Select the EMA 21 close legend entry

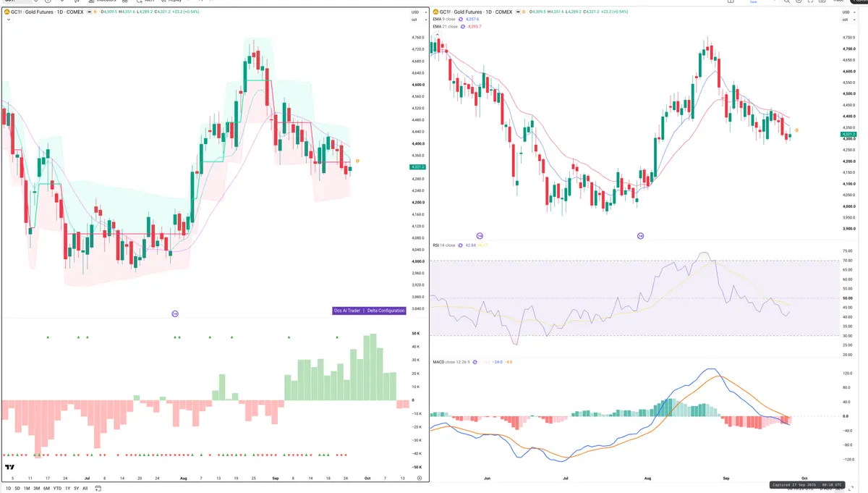[446, 26]
